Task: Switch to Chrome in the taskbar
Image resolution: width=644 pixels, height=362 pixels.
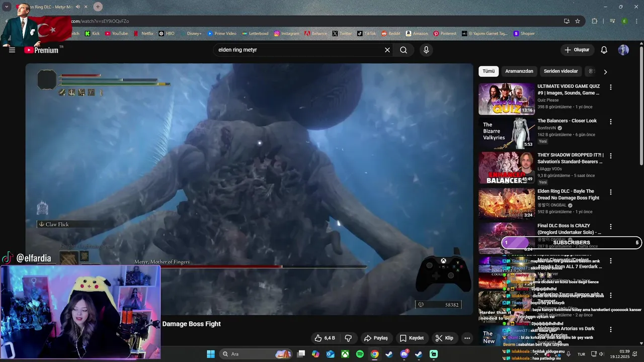Action: pos(375,354)
